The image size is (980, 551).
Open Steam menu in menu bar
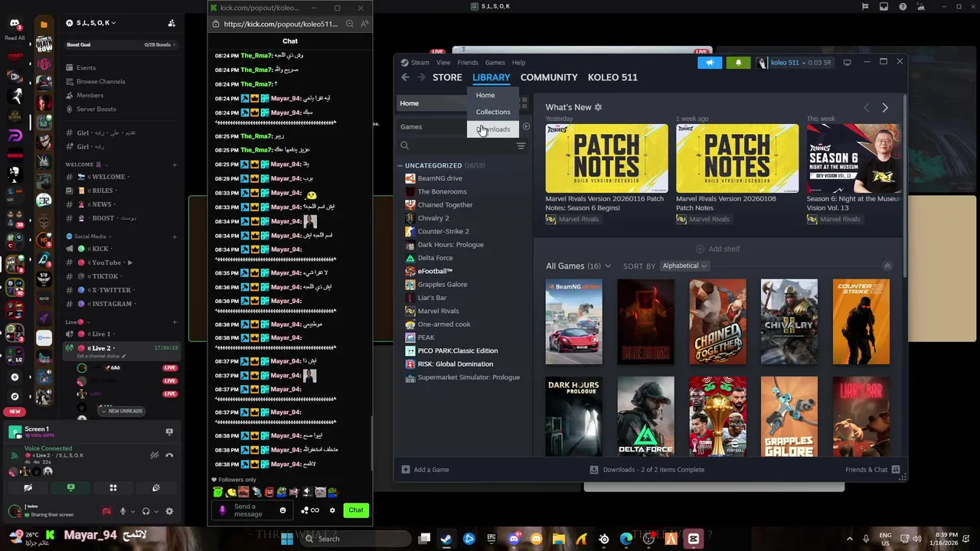click(420, 63)
